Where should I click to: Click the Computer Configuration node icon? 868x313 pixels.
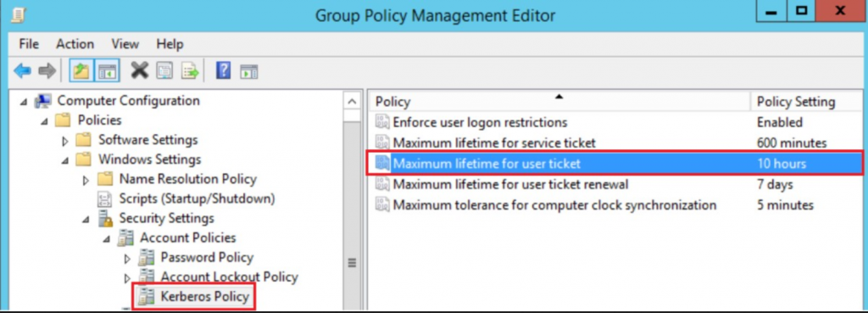[42, 102]
